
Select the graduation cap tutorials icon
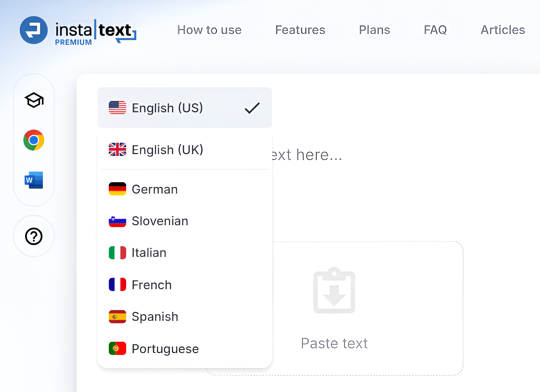34,101
